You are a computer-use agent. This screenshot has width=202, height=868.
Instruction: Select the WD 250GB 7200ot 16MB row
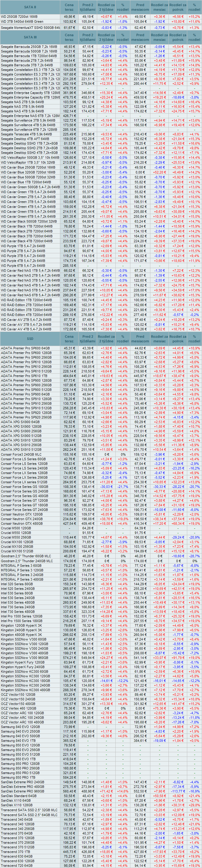[x=101, y=17]
